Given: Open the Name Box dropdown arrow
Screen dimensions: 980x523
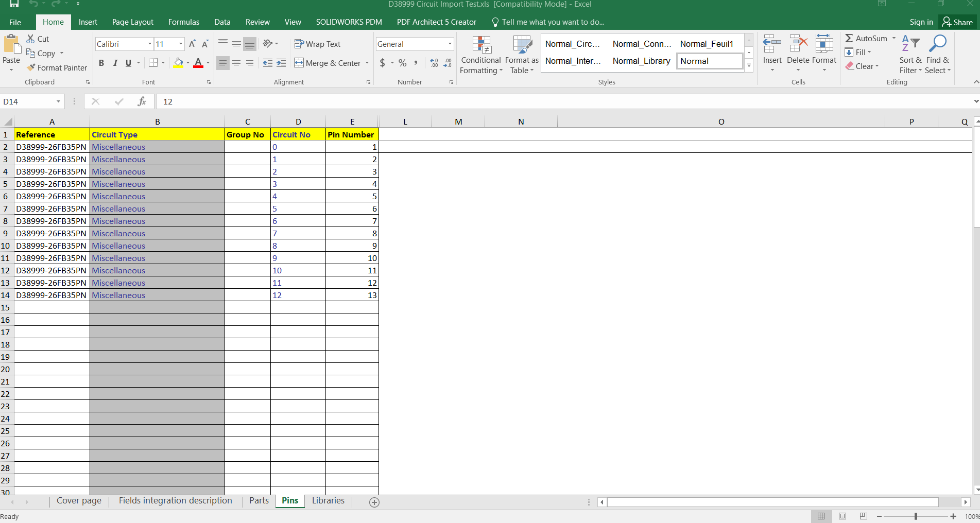Looking at the screenshot, I should tap(58, 101).
